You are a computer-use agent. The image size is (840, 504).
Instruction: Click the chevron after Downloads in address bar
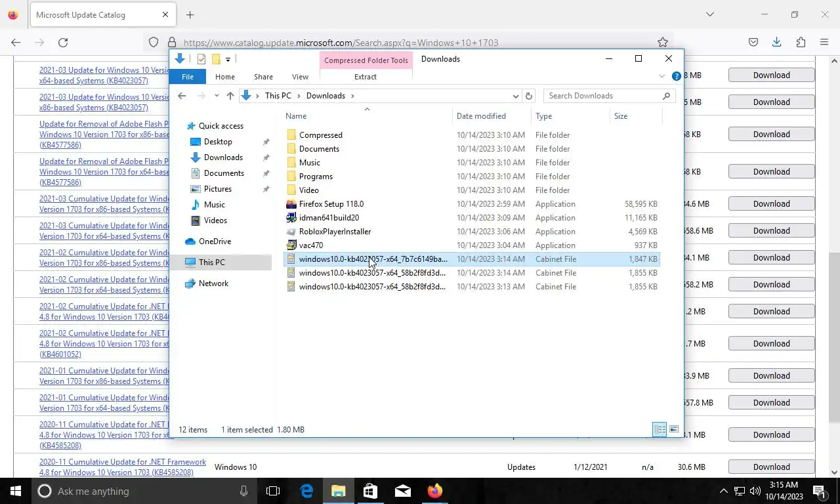352,96
